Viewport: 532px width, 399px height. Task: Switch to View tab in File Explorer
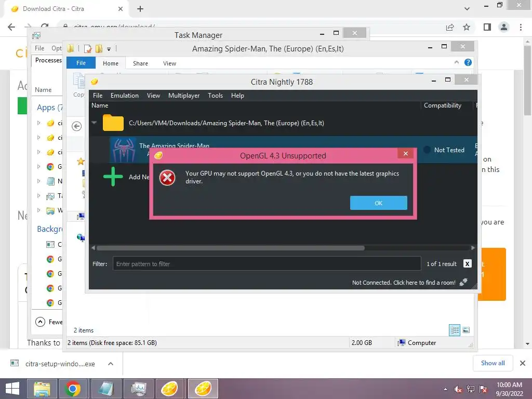(x=169, y=63)
